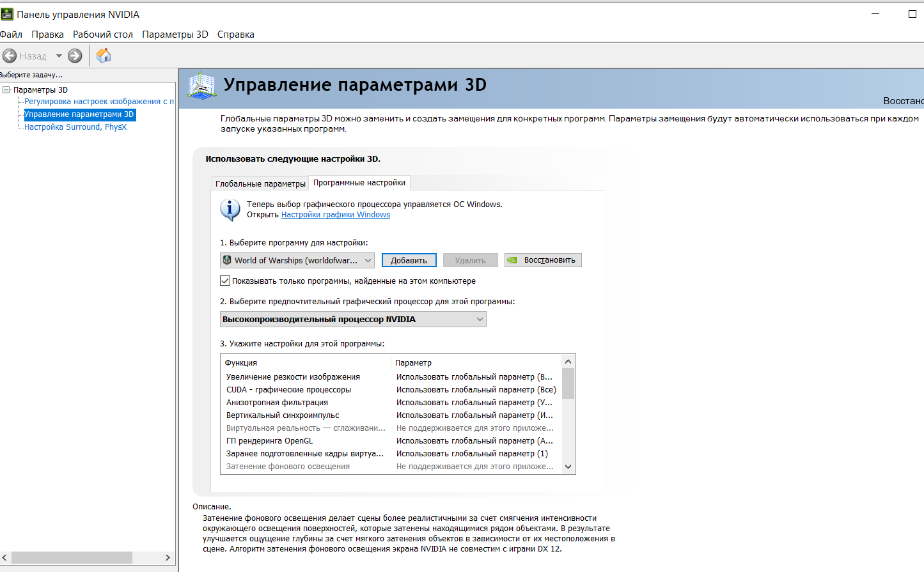This screenshot has height=572, width=924.
Task: Click the World of Warships program icon
Action: [x=227, y=260]
